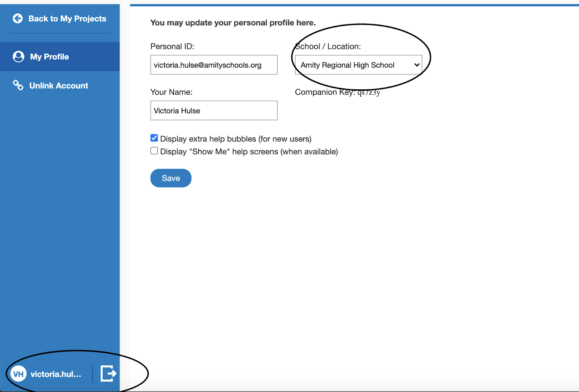This screenshot has width=579, height=392.
Task: Click the Personal ID label
Action: pos(172,46)
